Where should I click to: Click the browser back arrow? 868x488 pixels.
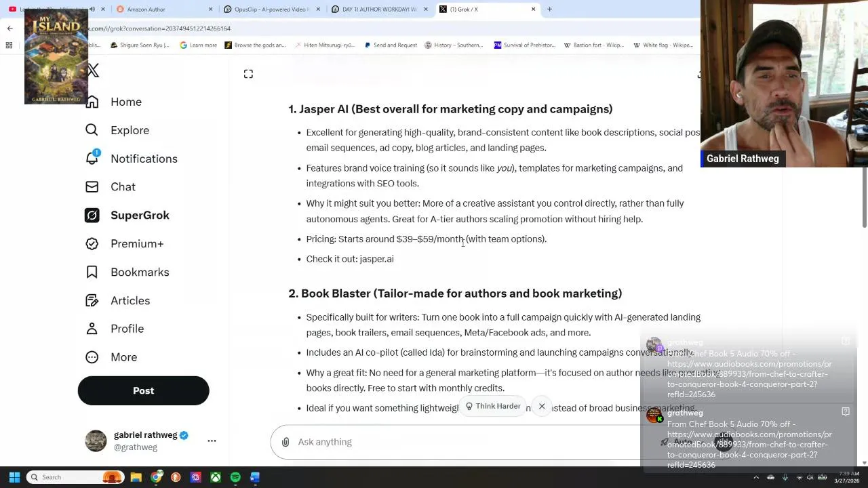point(9,28)
